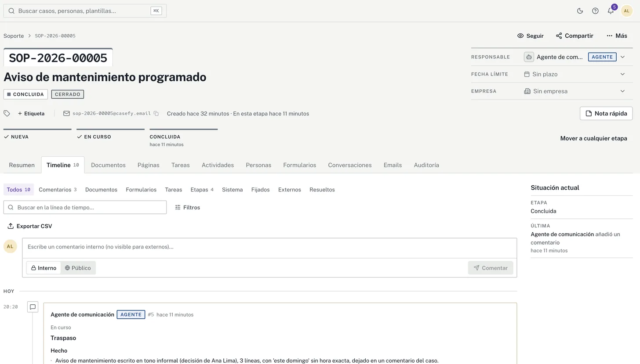
Task: Filter timeline by Comentarios
Action: coord(58,190)
